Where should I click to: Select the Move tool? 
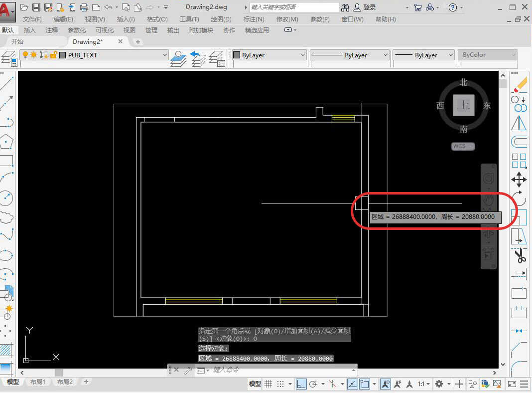coord(519,180)
